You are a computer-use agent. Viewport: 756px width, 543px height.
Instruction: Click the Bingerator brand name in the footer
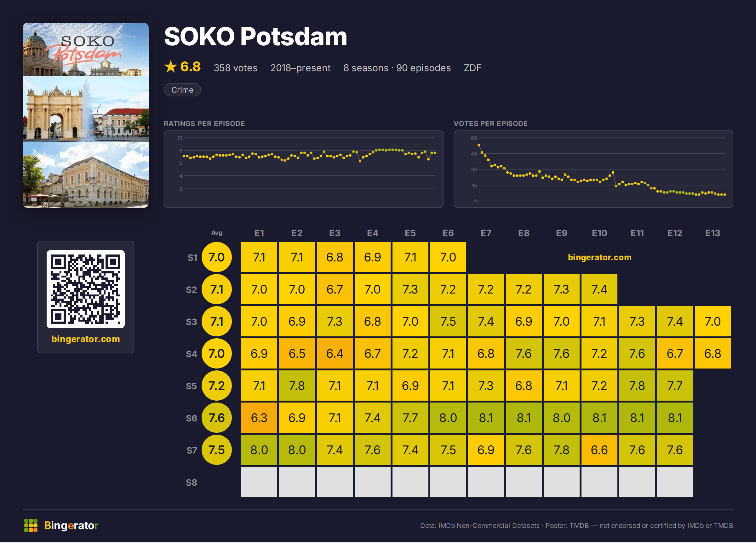point(71,526)
